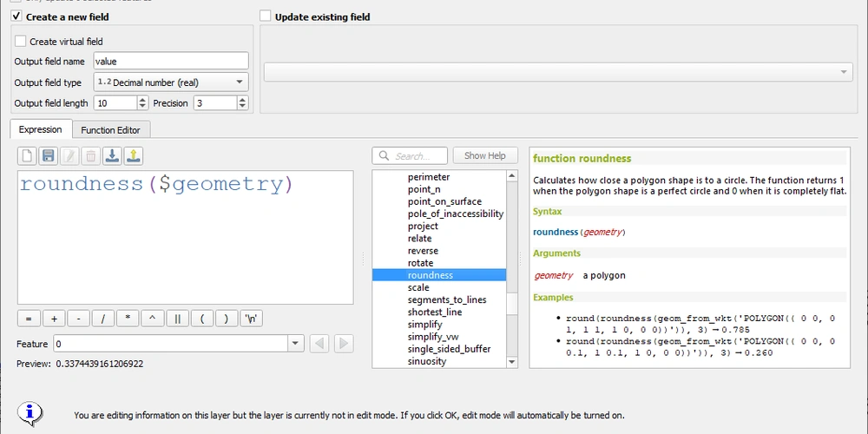
Task: Select perimeter in function list
Action: 429,177
